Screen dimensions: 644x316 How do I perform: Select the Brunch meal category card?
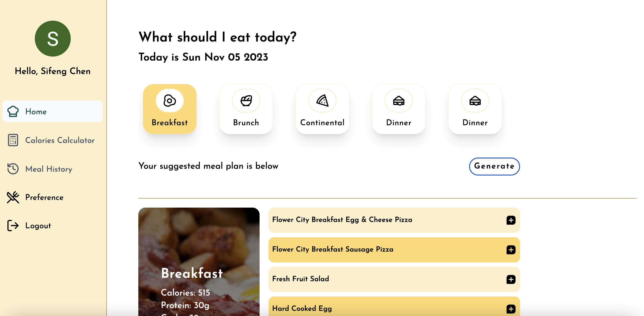point(246,109)
